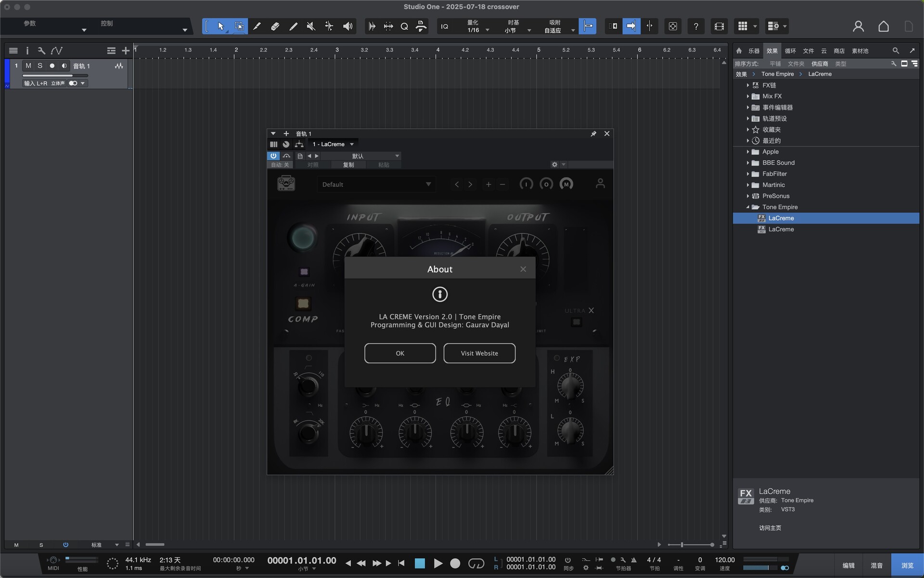Open the 1 - LaCreme insert dropdown
Viewport: 924px width, 578px height.
(x=333, y=144)
